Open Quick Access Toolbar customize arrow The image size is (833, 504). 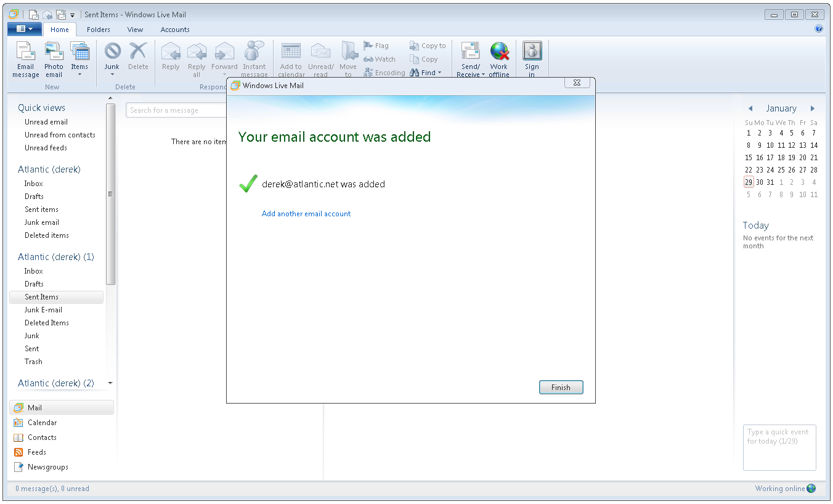[73, 15]
